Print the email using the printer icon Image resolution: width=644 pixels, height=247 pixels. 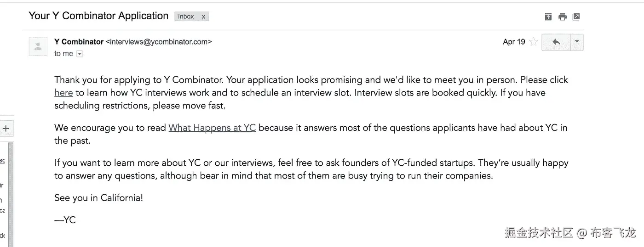(x=562, y=17)
